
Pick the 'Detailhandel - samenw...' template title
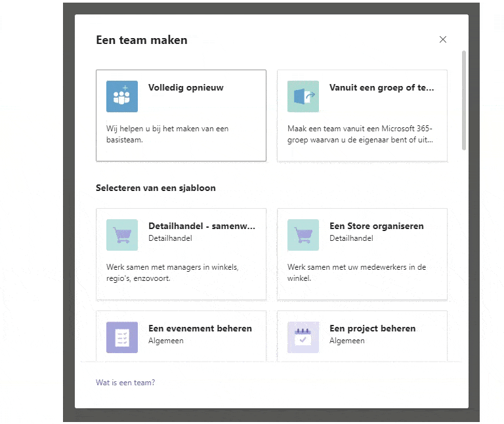(201, 226)
